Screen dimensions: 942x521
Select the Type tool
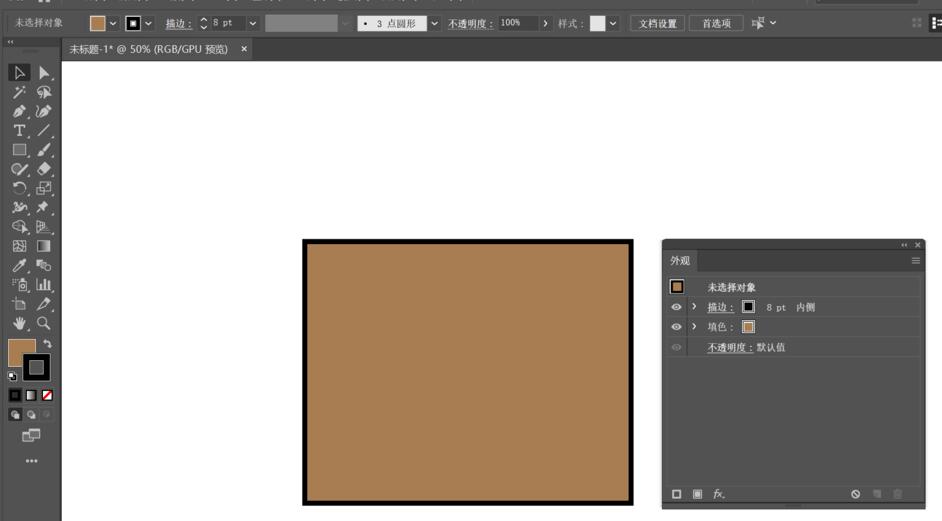pyautogui.click(x=19, y=130)
